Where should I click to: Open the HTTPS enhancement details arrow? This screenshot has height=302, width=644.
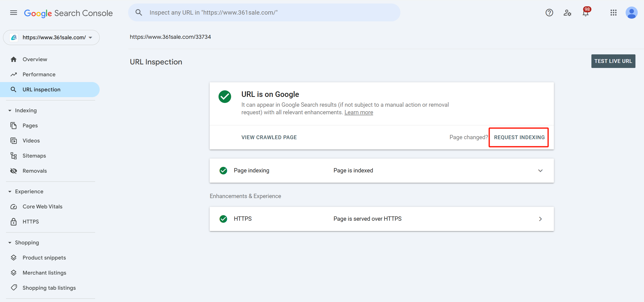click(x=540, y=219)
